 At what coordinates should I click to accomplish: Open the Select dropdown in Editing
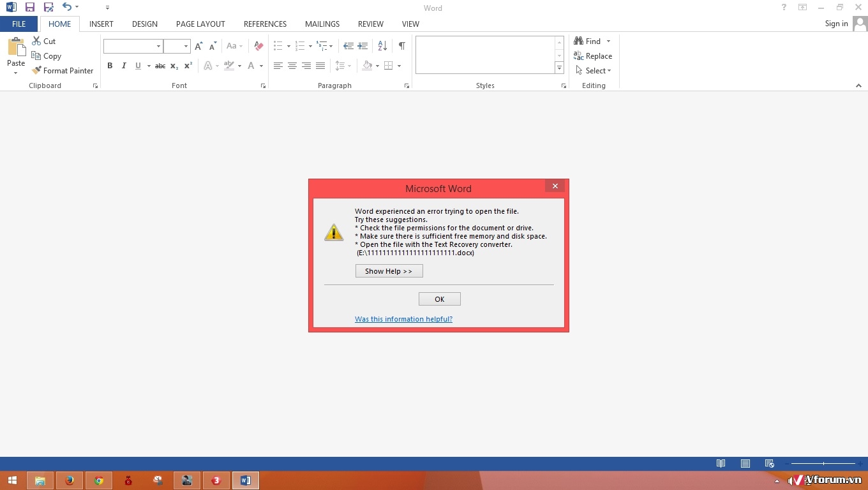[593, 71]
